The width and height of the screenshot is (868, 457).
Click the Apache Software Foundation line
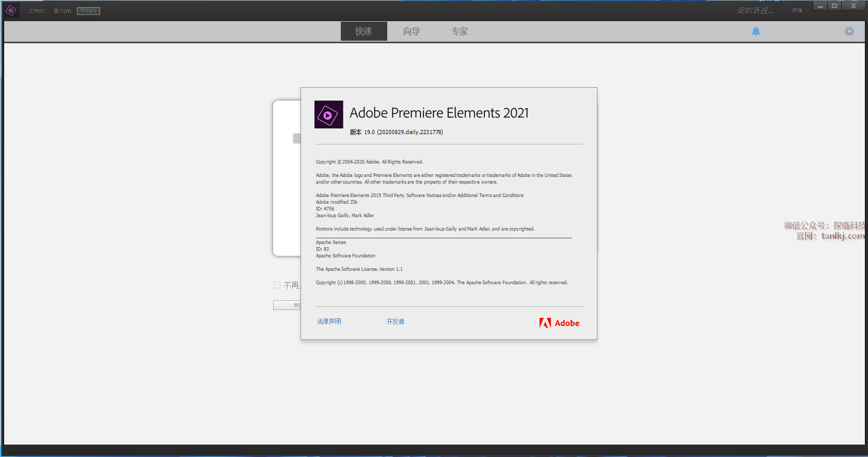click(x=346, y=256)
